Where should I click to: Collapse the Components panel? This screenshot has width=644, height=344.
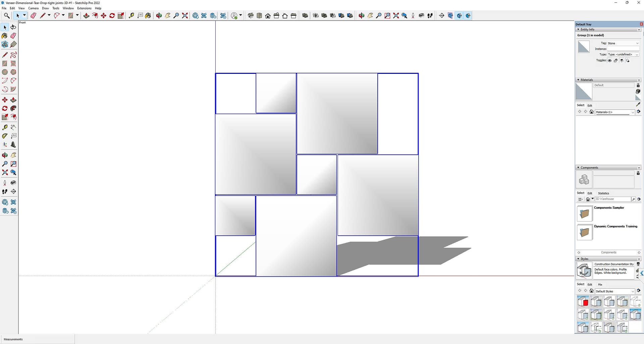point(578,167)
